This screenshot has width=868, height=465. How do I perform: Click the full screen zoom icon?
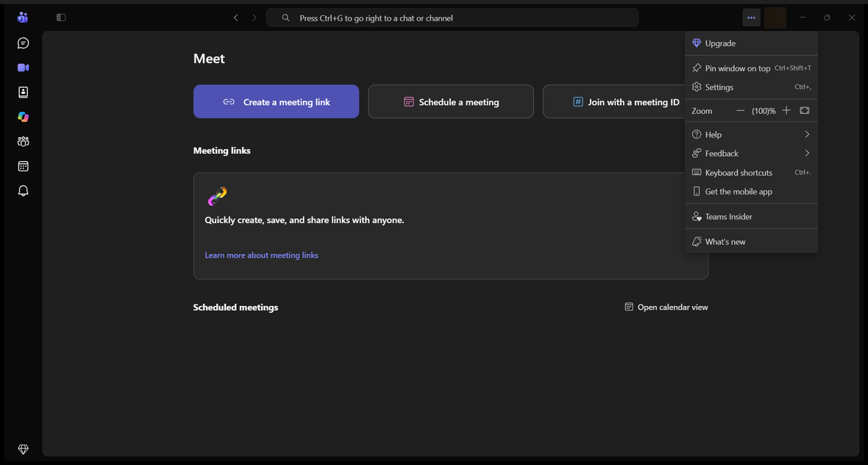click(x=804, y=110)
